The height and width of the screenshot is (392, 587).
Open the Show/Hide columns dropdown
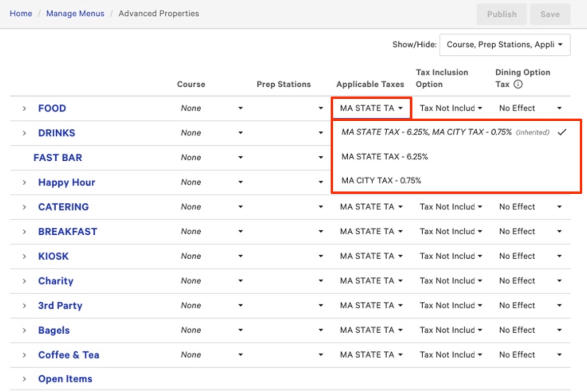pyautogui.click(x=504, y=45)
